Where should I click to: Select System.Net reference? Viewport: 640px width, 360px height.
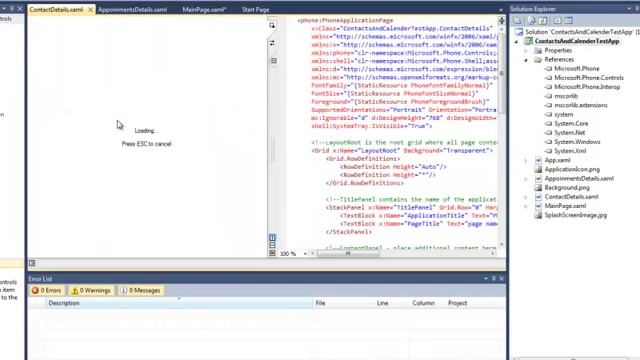569,133
